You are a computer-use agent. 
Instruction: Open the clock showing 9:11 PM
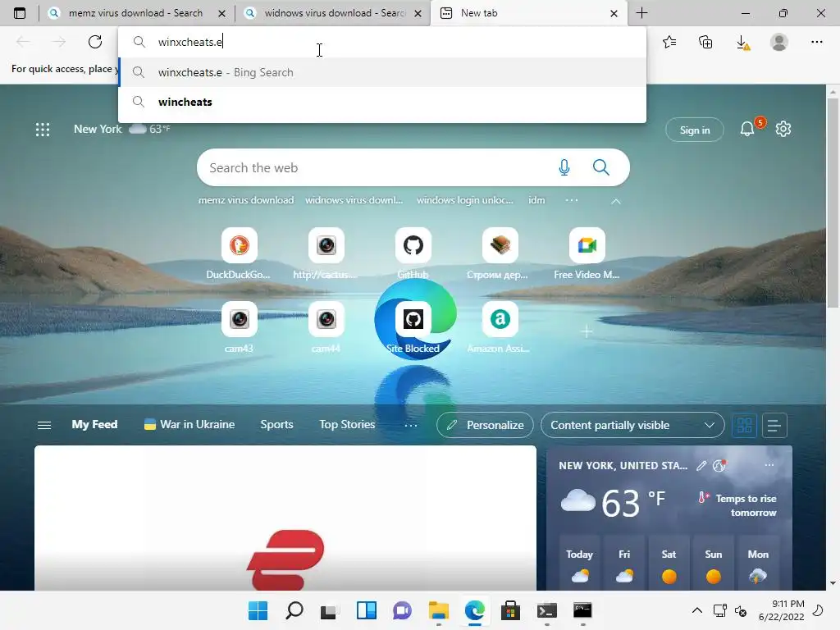tap(782, 610)
